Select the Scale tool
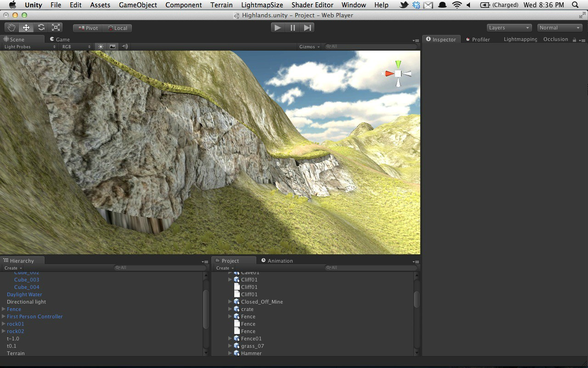This screenshot has width=588, height=368. click(56, 27)
